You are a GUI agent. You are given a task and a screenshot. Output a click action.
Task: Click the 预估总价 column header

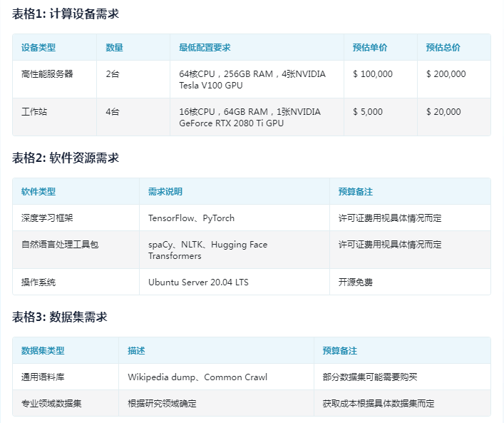[x=454, y=47]
